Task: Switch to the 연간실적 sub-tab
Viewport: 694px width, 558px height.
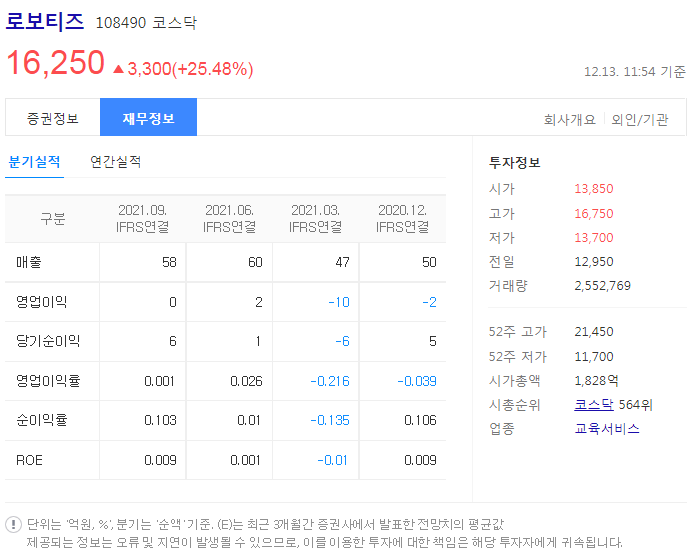Action: (x=116, y=162)
